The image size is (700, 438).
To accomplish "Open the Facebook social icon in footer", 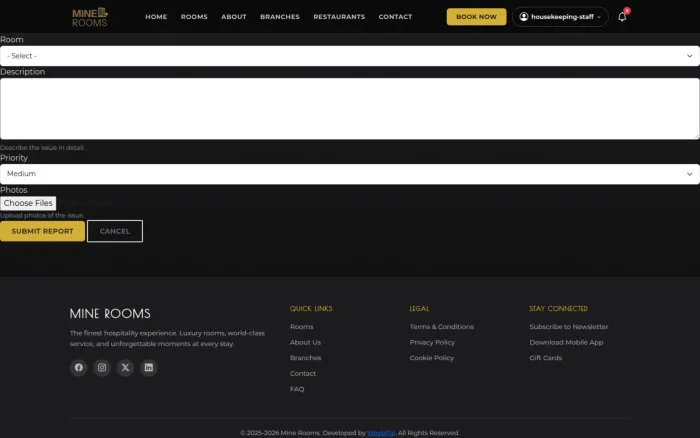I will 79,367.
